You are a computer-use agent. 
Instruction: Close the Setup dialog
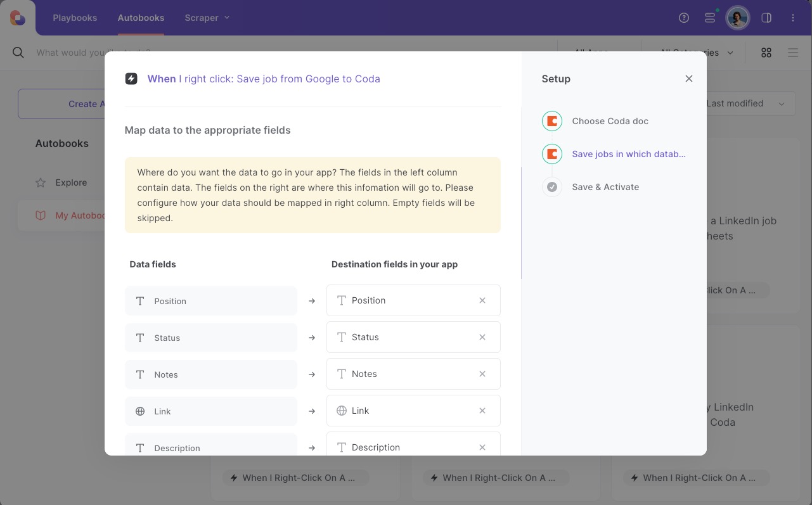(689, 79)
